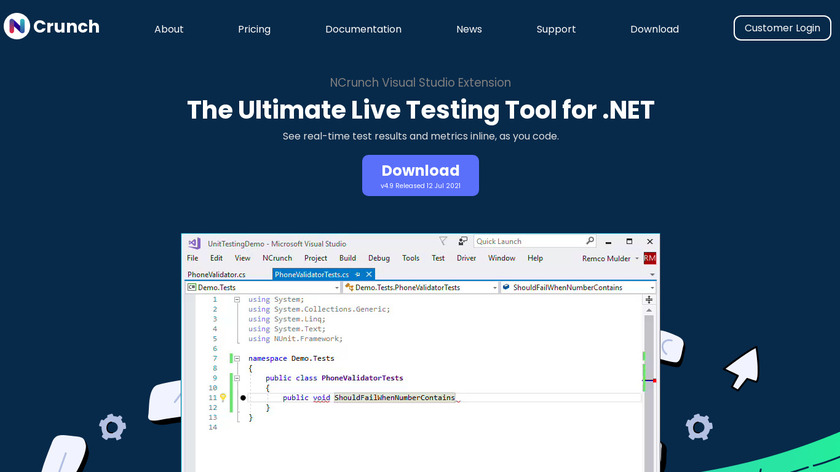Screen dimensions: 840x472
Task: Open the Build menu
Action: [x=347, y=258]
